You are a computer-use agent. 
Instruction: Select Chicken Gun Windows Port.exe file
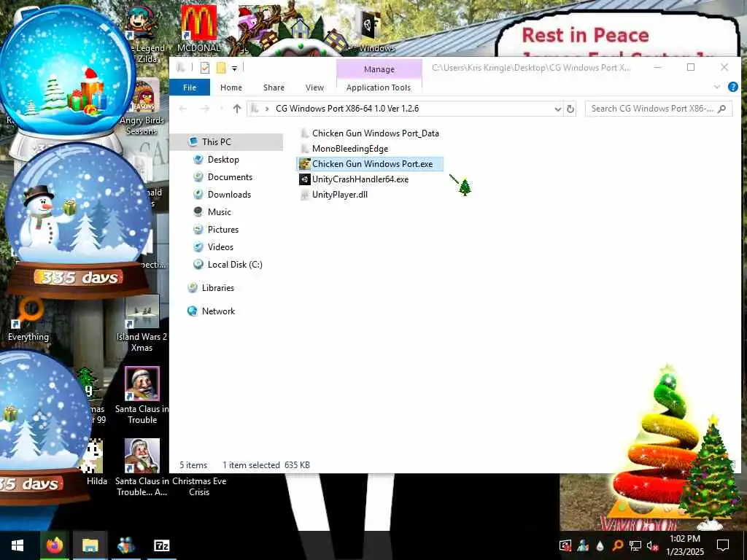click(370, 164)
